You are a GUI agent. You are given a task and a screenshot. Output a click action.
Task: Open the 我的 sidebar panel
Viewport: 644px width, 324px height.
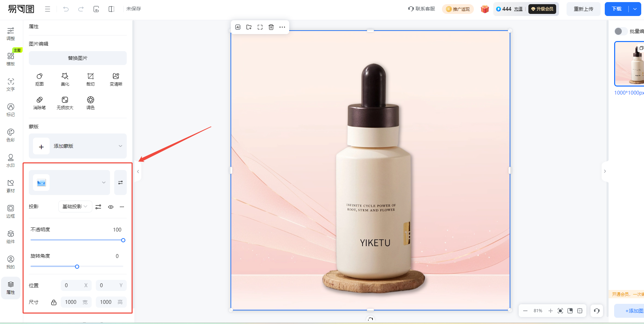coord(11,262)
